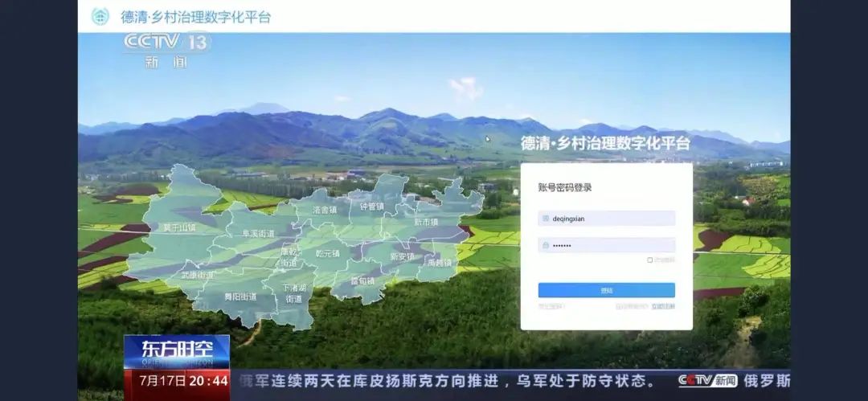Click 钟管镇 on the map
868x401 pixels.
372,207
